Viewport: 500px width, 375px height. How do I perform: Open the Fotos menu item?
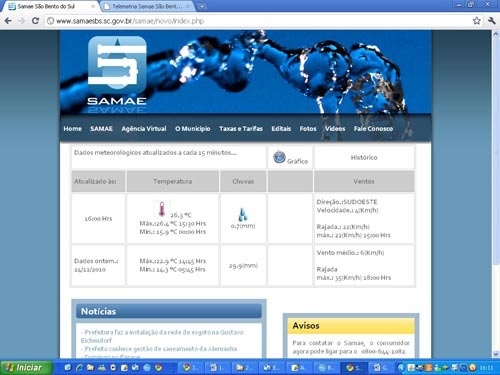(x=308, y=129)
